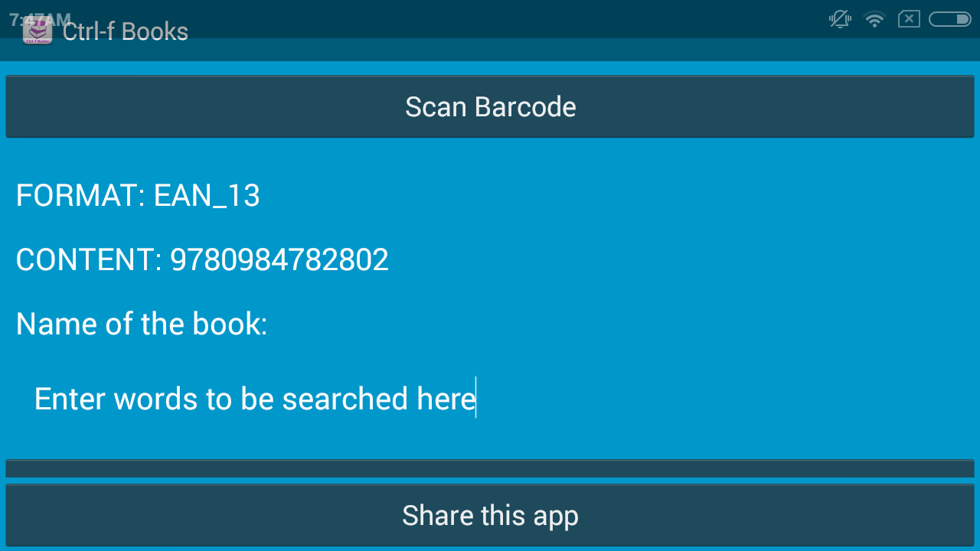This screenshot has width=980, height=551.
Task: Tap the CONTENT barcode number line
Action: (202, 260)
